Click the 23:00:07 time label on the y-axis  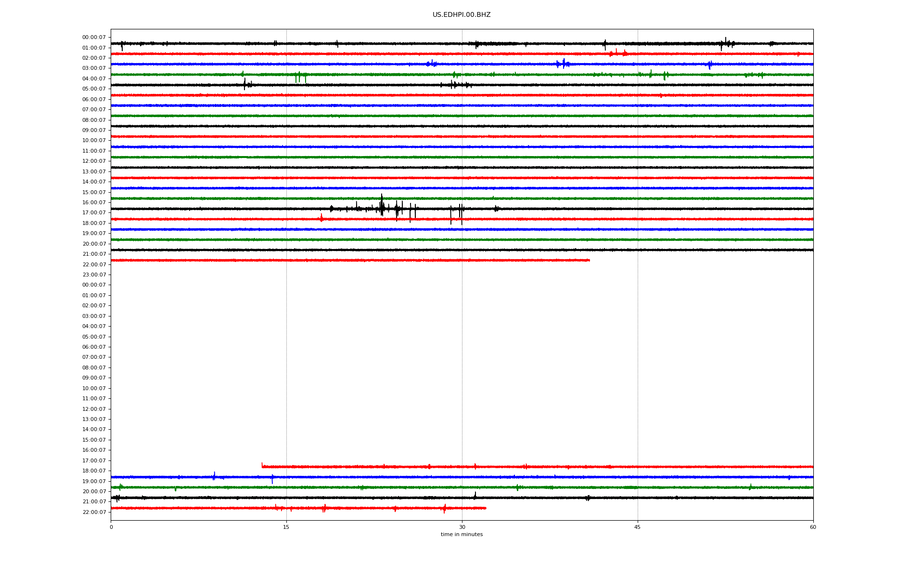tap(94, 275)
